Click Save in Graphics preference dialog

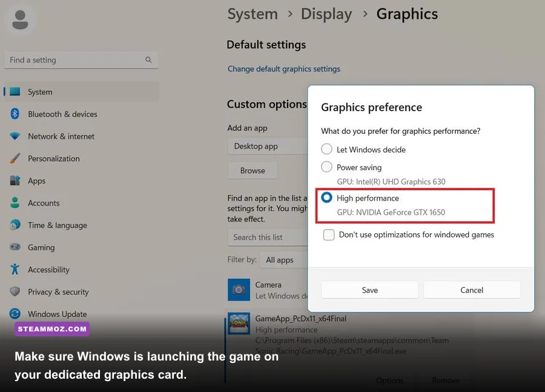click(x=370, y=290)
